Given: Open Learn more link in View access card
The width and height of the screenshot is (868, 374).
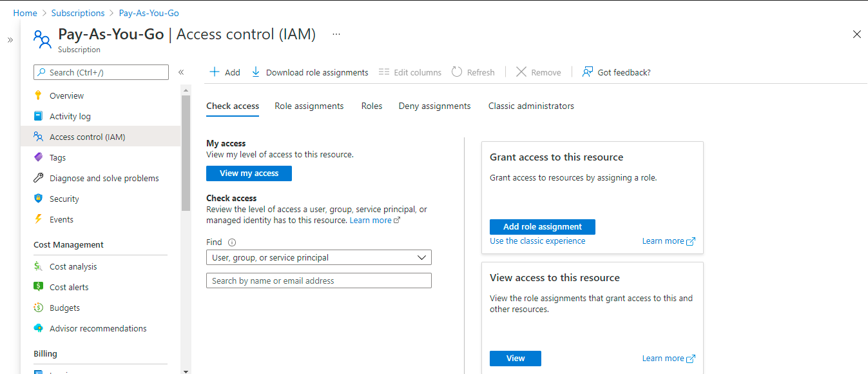Looking at the screenshot, I should [x=669, y=359].
